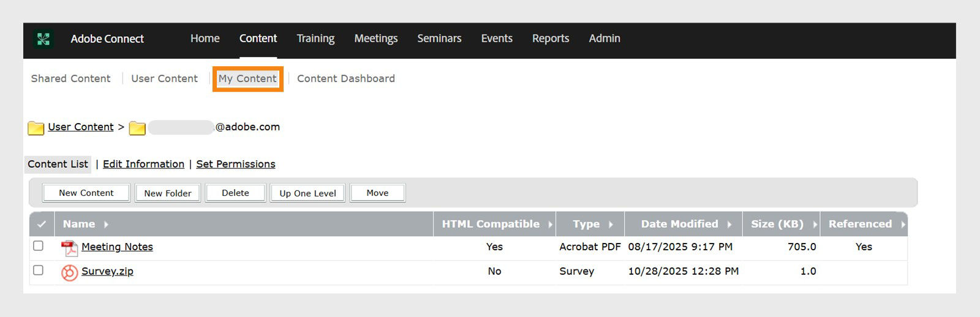Click the Survey type cell
Screen dimensions: 980x317
click(x=576, y=271)
